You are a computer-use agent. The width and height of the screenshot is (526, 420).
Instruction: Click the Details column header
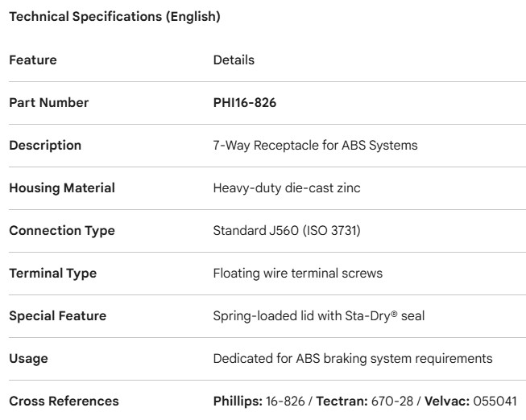[x=234, y=60]
